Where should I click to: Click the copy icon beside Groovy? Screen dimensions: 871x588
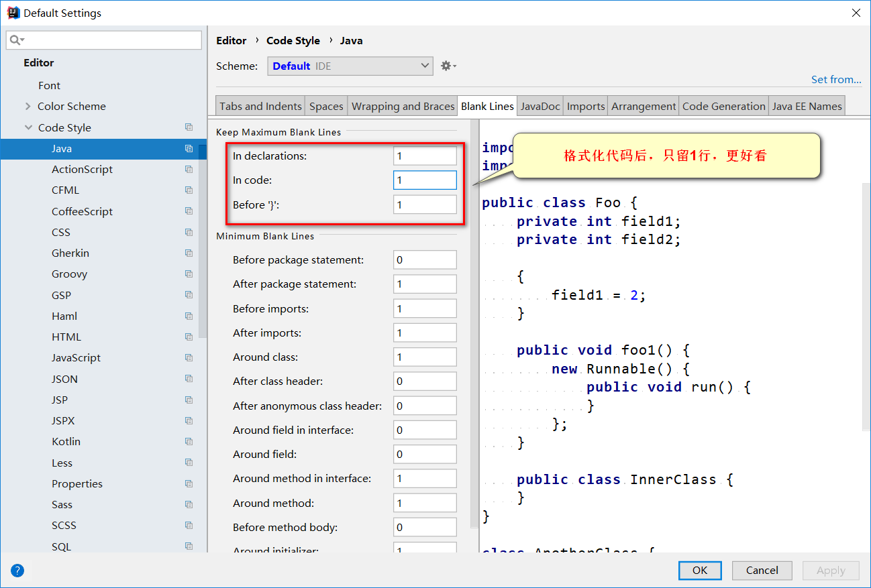tap(189, 274)
